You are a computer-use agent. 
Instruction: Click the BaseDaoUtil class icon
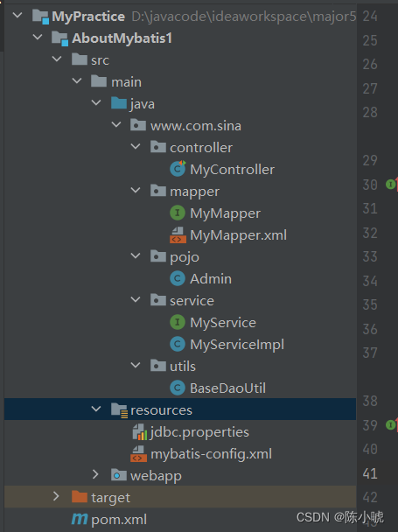pyautogui.click(x=178, y=388)
